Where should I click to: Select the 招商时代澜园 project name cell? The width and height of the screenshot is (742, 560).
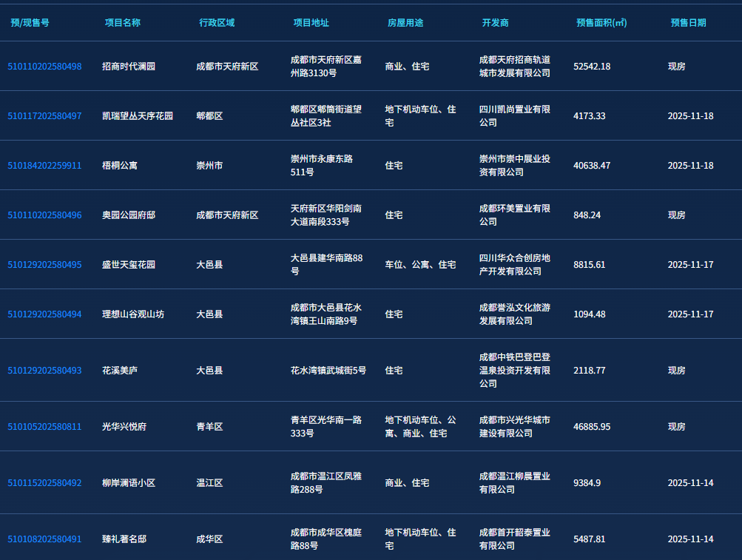coord(129,67)
